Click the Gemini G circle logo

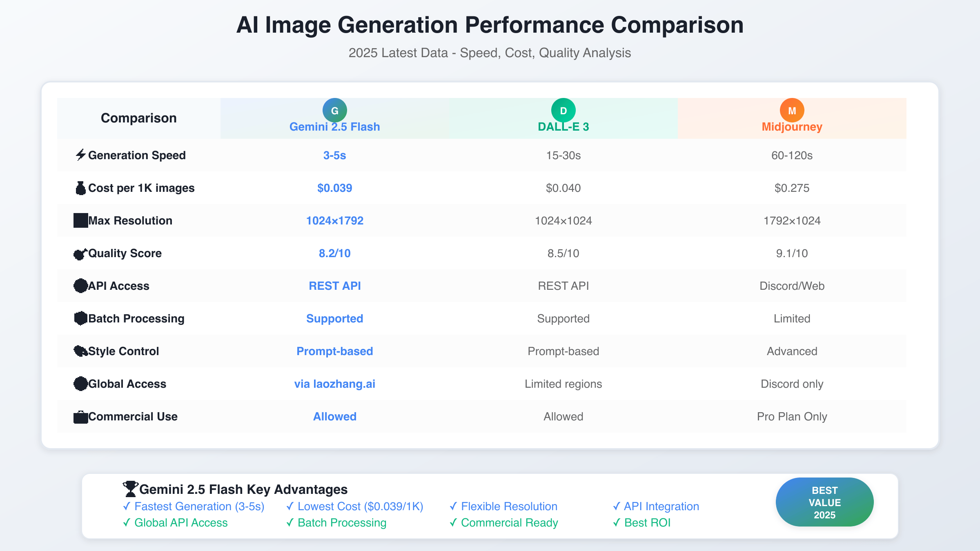335,110
